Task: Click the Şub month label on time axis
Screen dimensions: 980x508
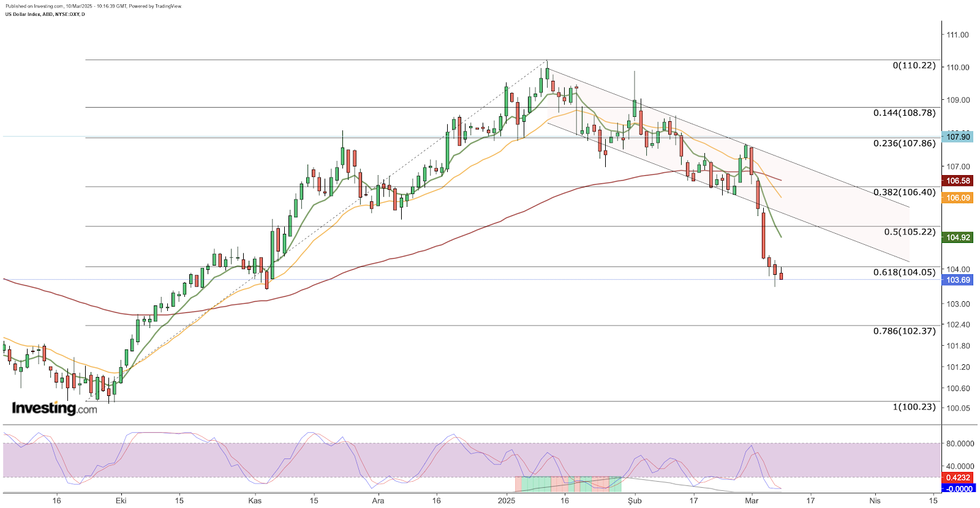Action: (x=635, y=501)
